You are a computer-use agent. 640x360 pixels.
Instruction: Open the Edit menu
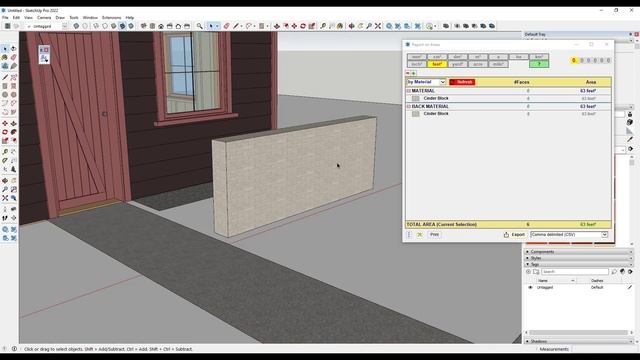click(x=16, y=18)
